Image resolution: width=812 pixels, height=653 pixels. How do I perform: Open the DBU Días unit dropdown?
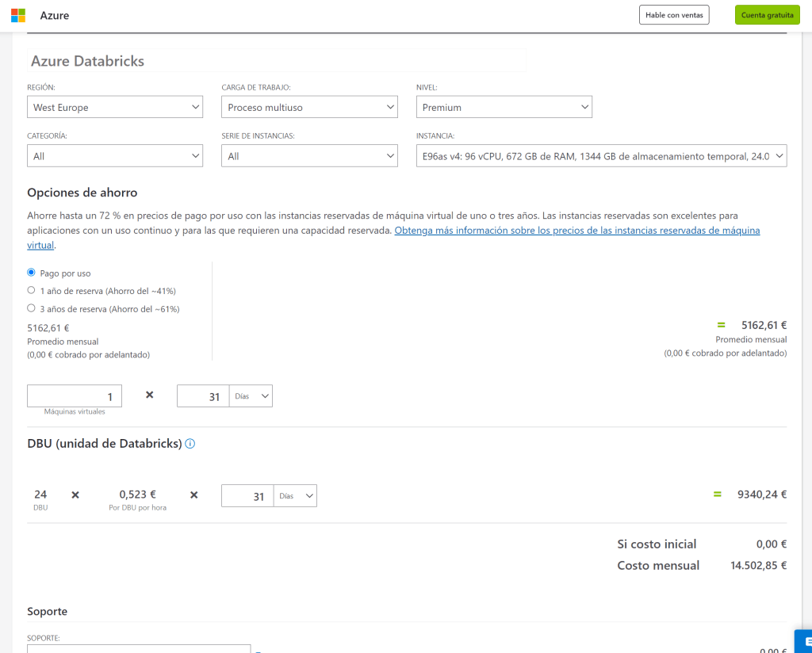(x=295, y=496)
